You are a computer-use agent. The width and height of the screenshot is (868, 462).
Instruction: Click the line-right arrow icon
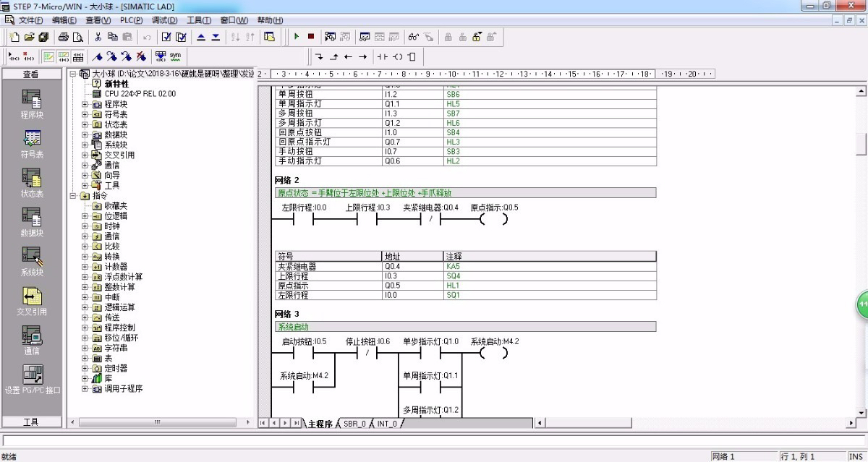[362, 56]
